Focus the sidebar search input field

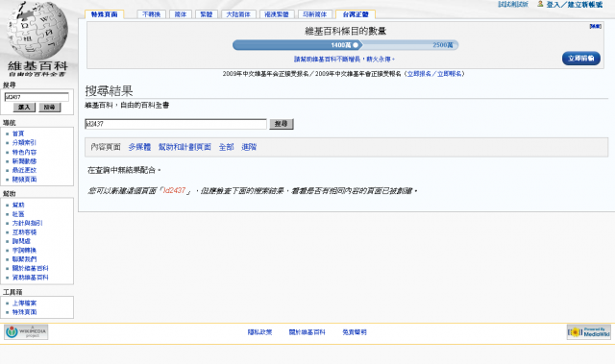tap(37, 97)
